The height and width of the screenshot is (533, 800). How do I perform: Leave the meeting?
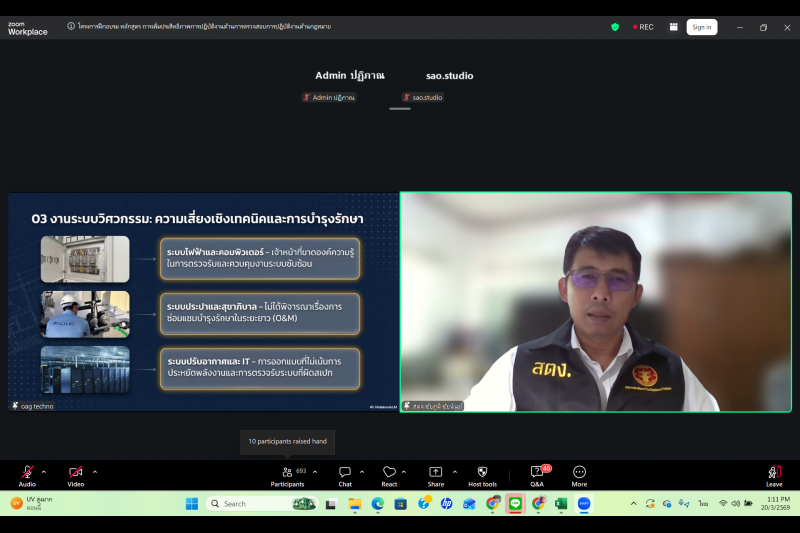pyautogui.click(x=774, y=474)
